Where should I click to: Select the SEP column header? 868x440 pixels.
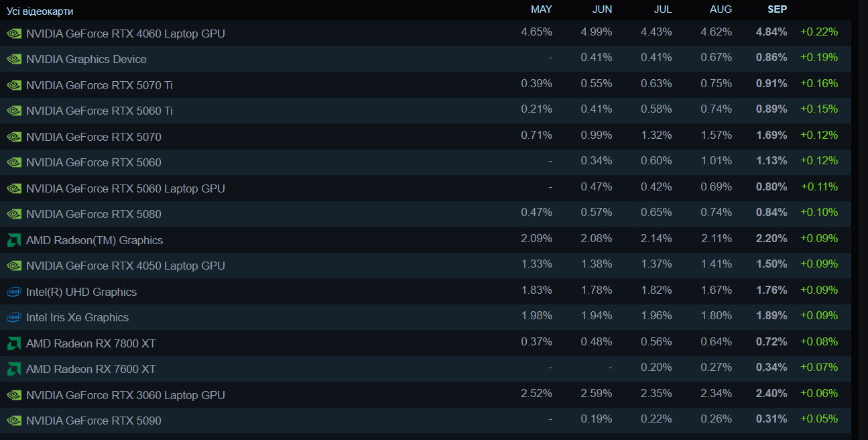(x=777, y=9)
